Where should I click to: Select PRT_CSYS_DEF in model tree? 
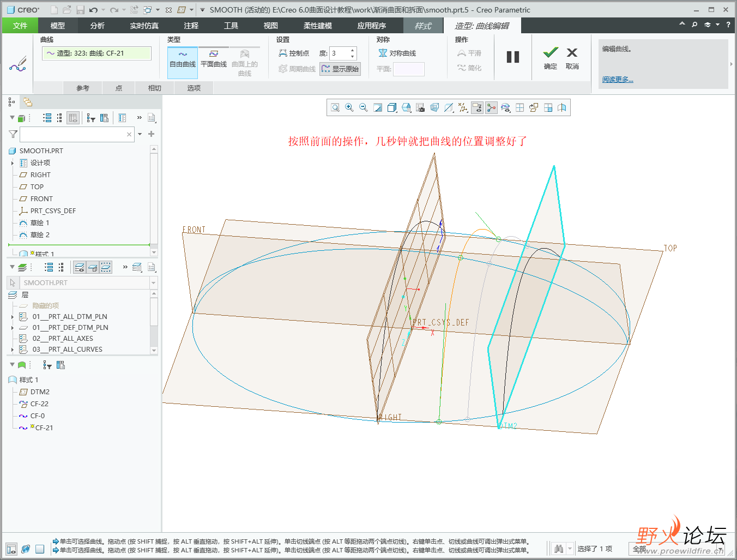pos(53,211)
